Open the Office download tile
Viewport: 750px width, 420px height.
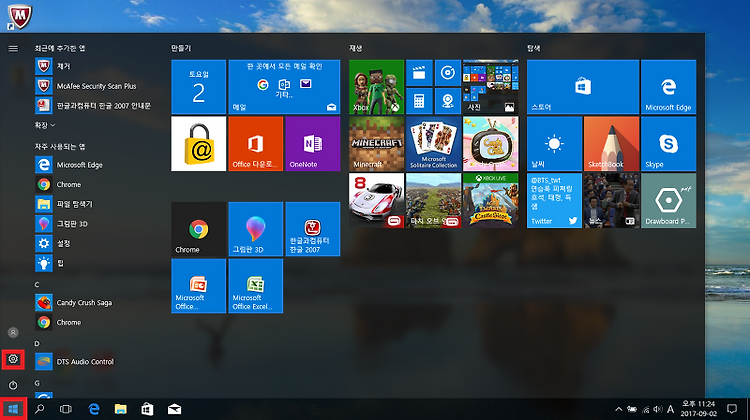(x=255, y=144)
